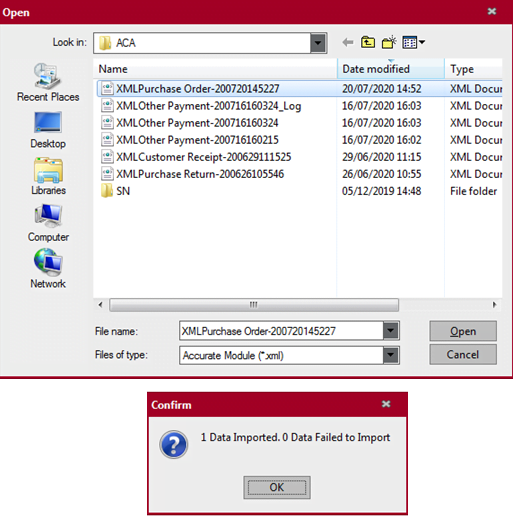Open the Computer location
Viewport: 515px width, 517px height.
(x=48, y=223)
